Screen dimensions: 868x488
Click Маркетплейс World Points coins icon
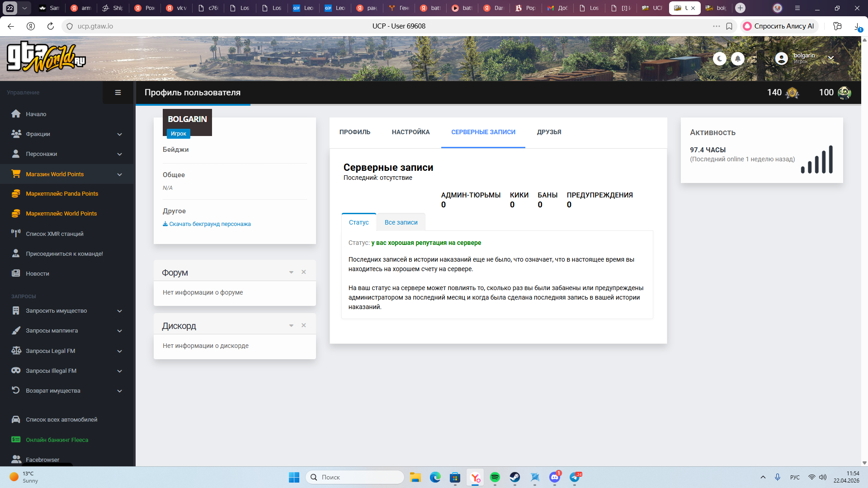[16, 213]
